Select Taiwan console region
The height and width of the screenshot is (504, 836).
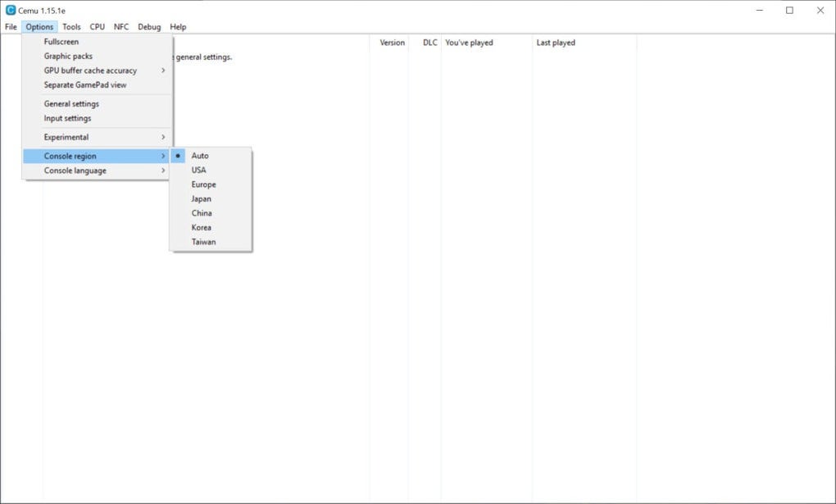tap(211, 242)
